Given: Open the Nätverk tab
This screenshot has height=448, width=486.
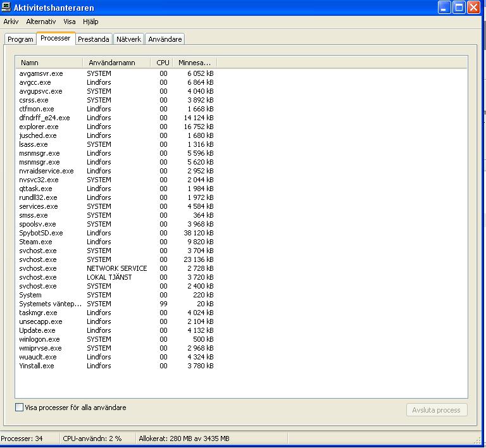Looking at the screenshot, I should pyautogui.click(x=128, y=39).
